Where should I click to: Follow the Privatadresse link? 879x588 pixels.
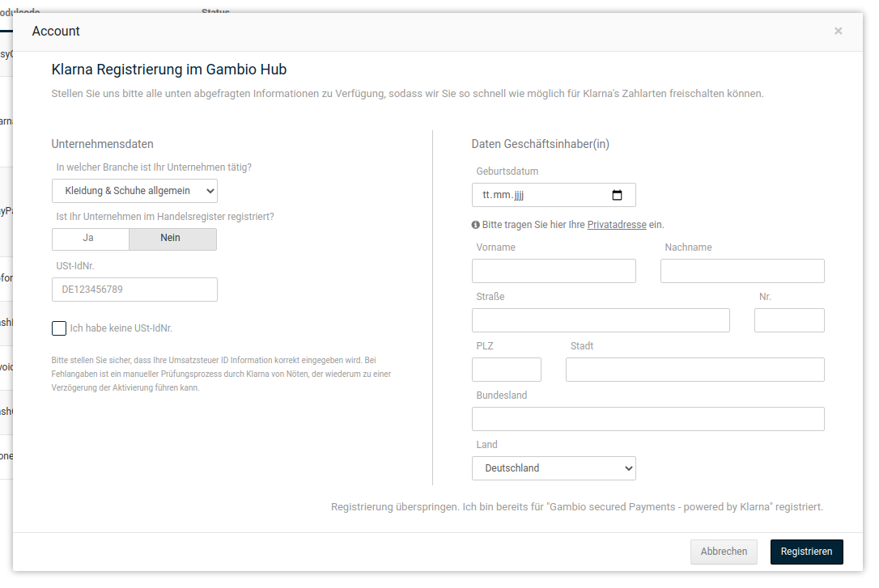(x=617, y=225)
